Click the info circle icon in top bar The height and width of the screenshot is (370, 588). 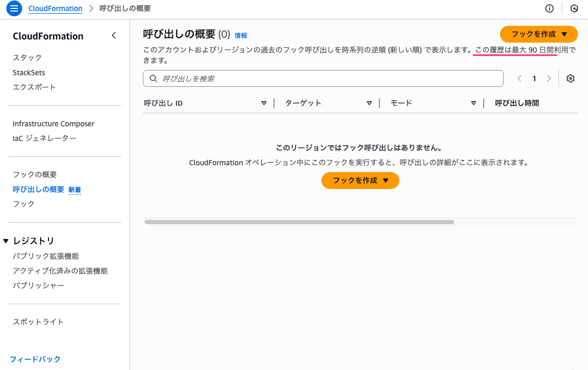(x=550, y=8)
